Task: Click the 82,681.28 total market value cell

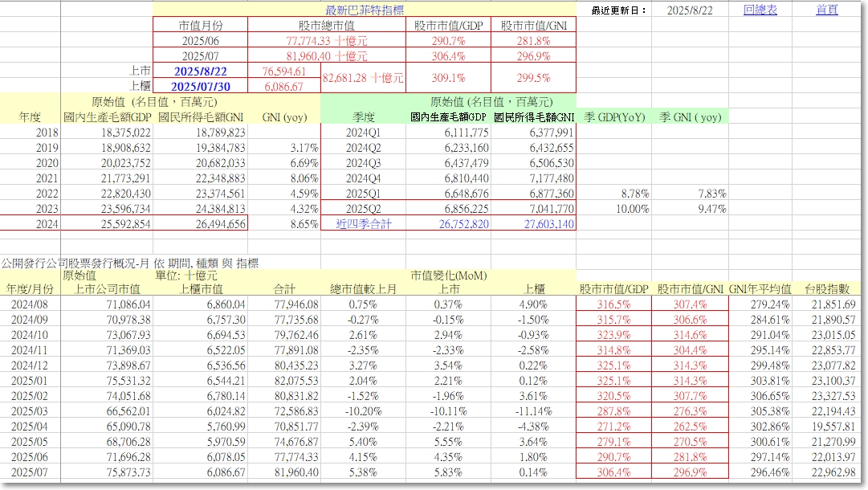Action: coord(363,78)
